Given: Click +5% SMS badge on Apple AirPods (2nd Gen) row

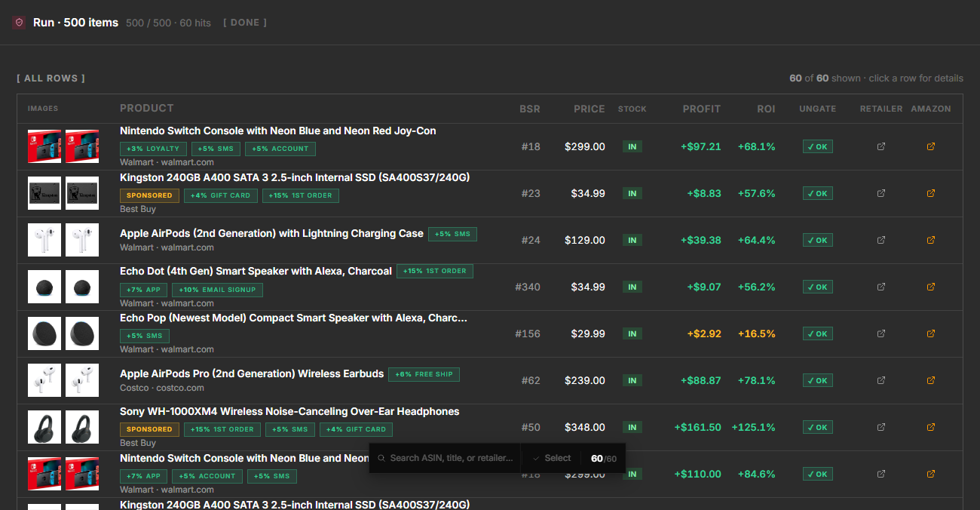Looking at the screenshot, I should pos(452,234).
